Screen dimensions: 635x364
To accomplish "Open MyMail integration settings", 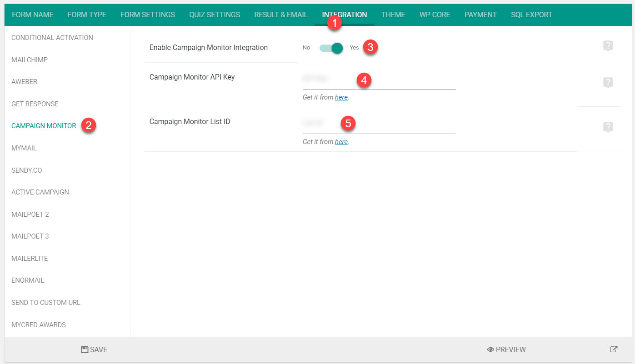I will click(24, 148).
